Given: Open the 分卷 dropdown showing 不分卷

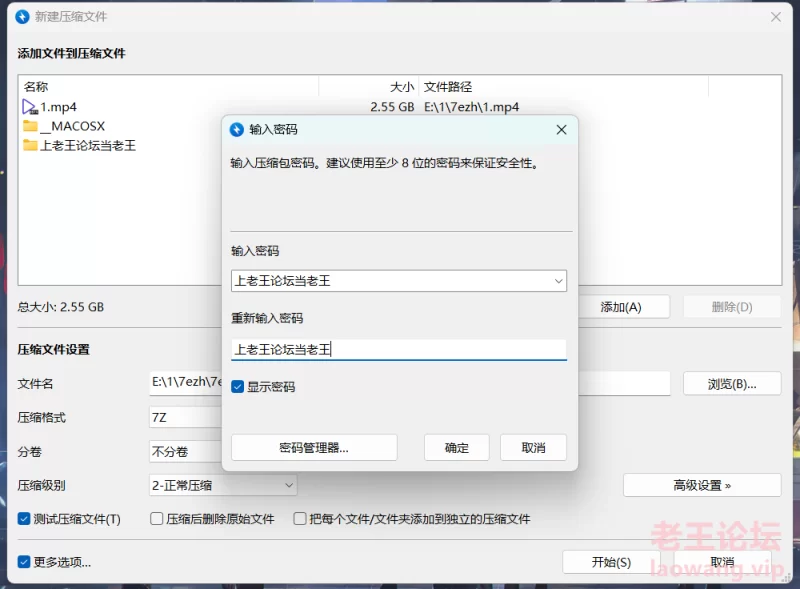Looking at the screenshot, I should pos(185,451).
